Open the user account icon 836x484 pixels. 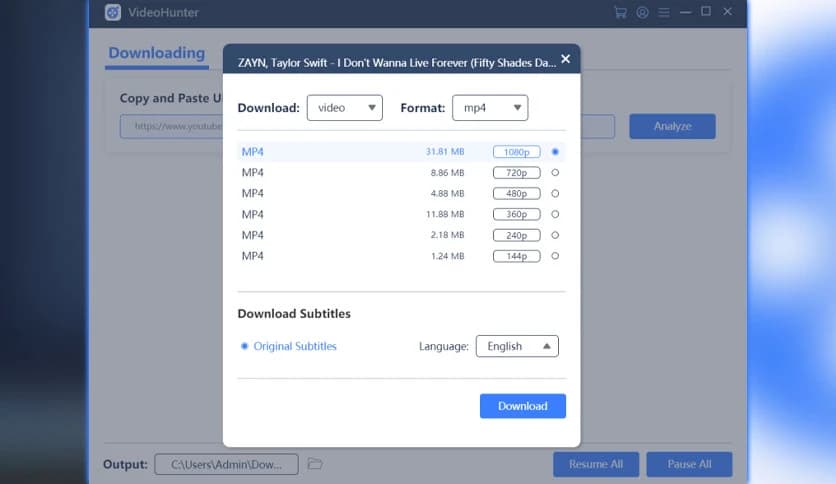tap(642, 12)
